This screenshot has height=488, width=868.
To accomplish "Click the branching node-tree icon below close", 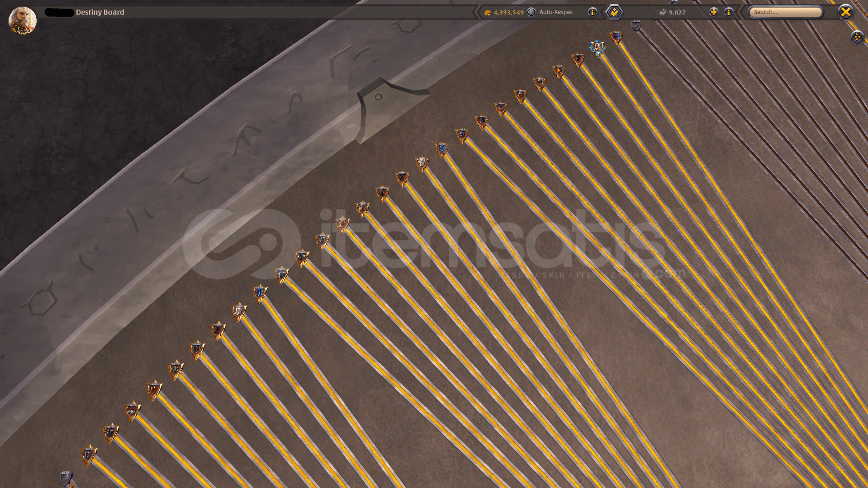I will click(x=857, y=38).
